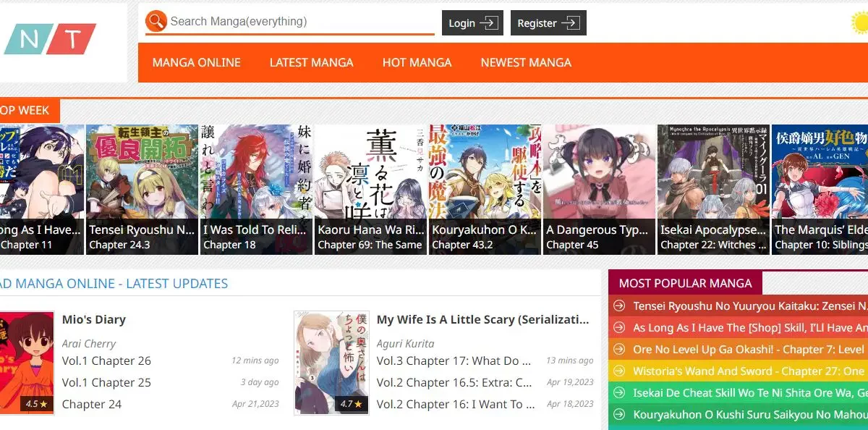Click arrow icon beside Isekai De Cheat Skill
This screenshot has width=868, height=430.
click(x=618, y=393)
